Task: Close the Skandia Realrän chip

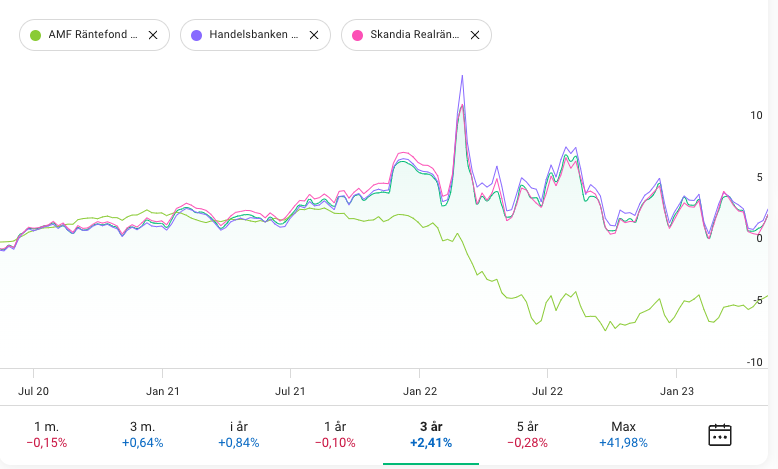Action: click(x=475, y=35)
